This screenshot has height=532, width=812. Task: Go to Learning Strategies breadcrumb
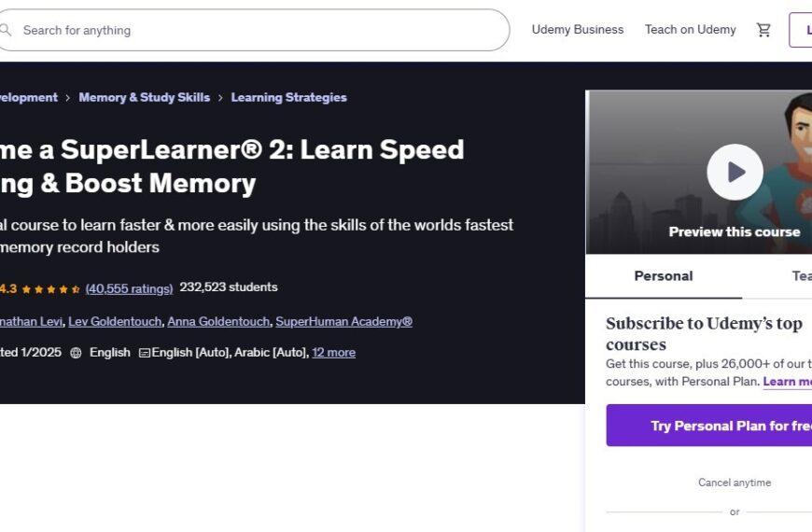[289, 97]
